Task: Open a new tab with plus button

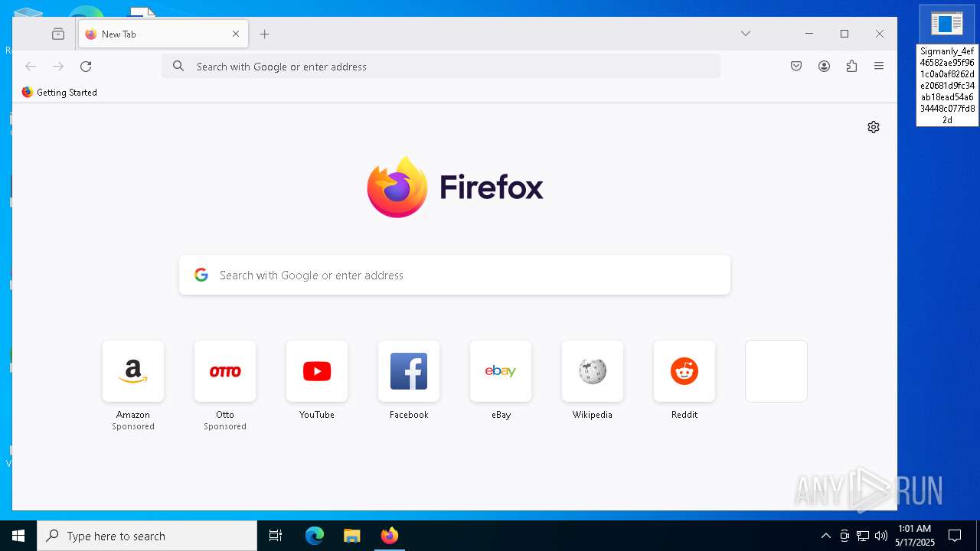Action: pyautogui.click(x=264, y=34)
